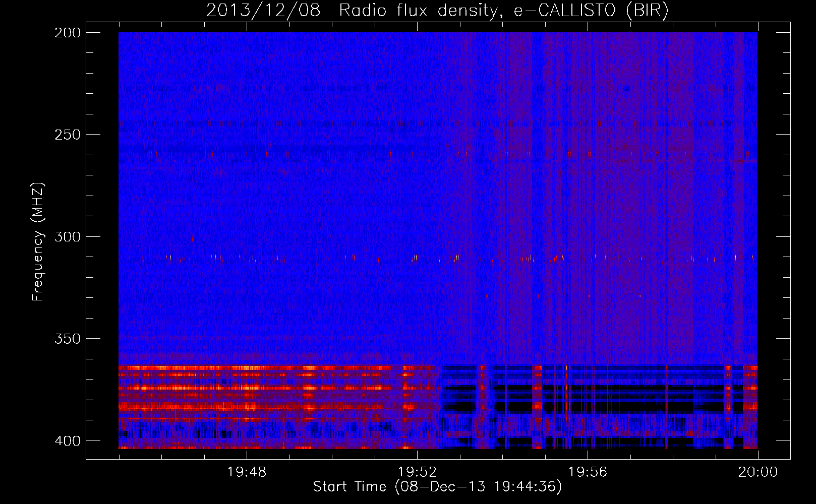Screen dimensions: 816x504
Task: Click the 250 frequency tick label
Action: [67, 135]
